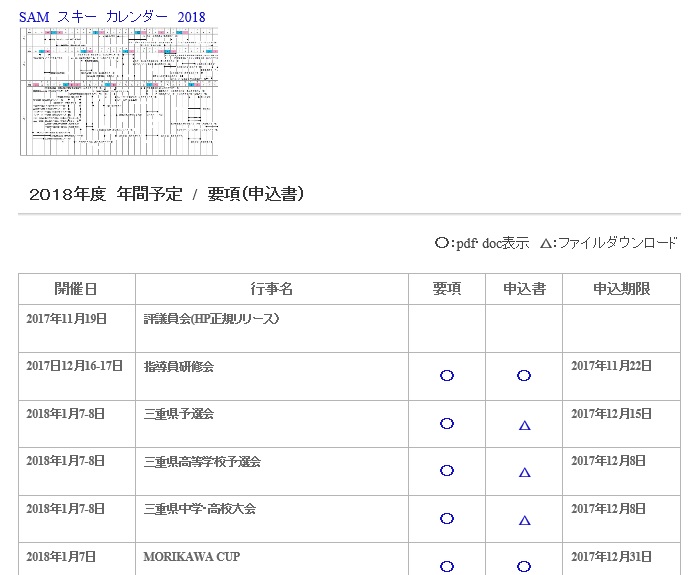Viewport: 697px width, 575px height.
Task: Click the ski calendar thumbnail image
Action: (x=118, y=91)
